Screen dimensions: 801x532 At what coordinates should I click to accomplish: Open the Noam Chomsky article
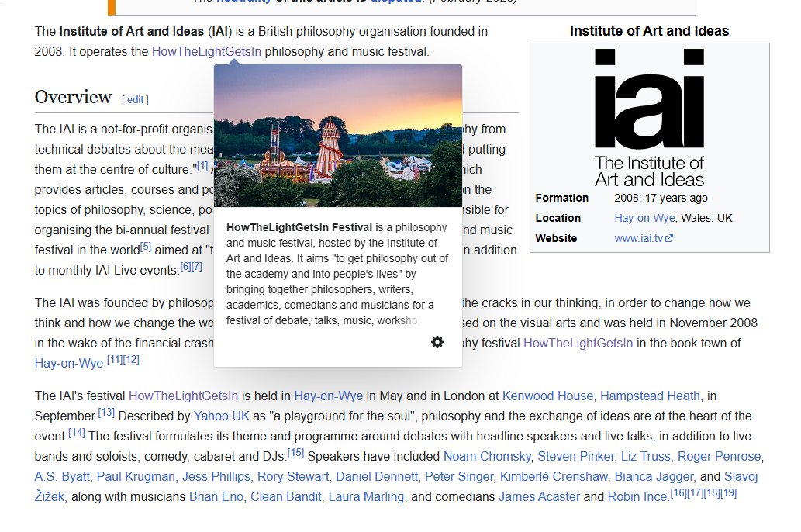pos(487,456)
